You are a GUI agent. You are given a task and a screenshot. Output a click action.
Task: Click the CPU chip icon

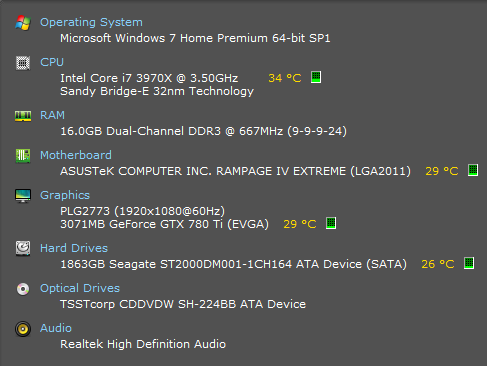click(23, 63)
